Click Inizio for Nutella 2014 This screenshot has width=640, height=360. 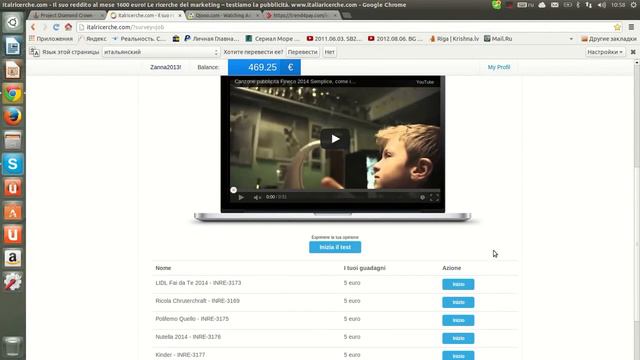458,338
